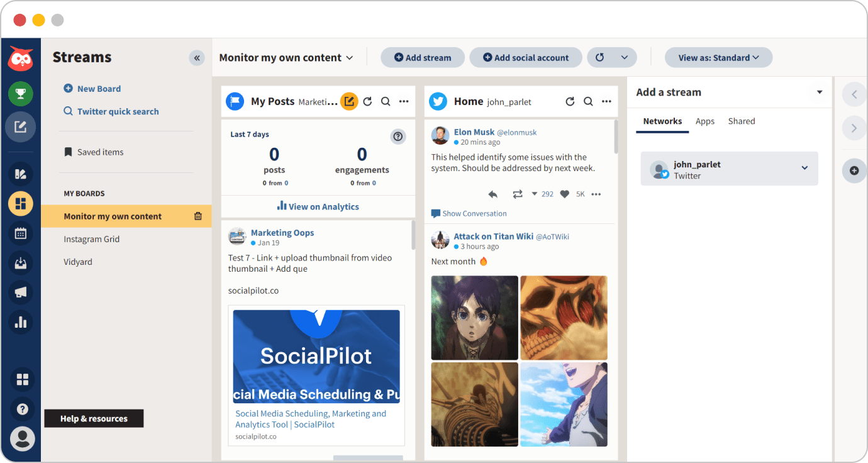Click the Home stream vertical scrollbar
868x463 pixels.
point(616,135)
